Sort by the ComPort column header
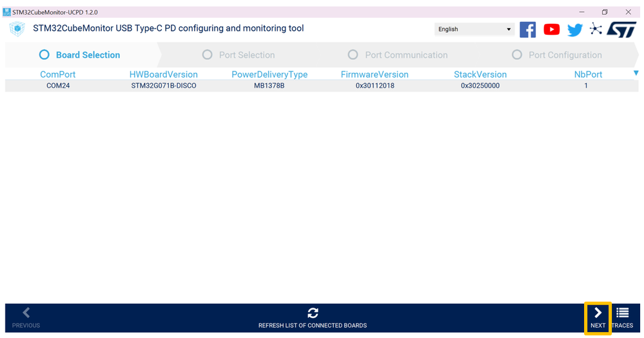This screenshot has width=644, height=338. (57, 74)
